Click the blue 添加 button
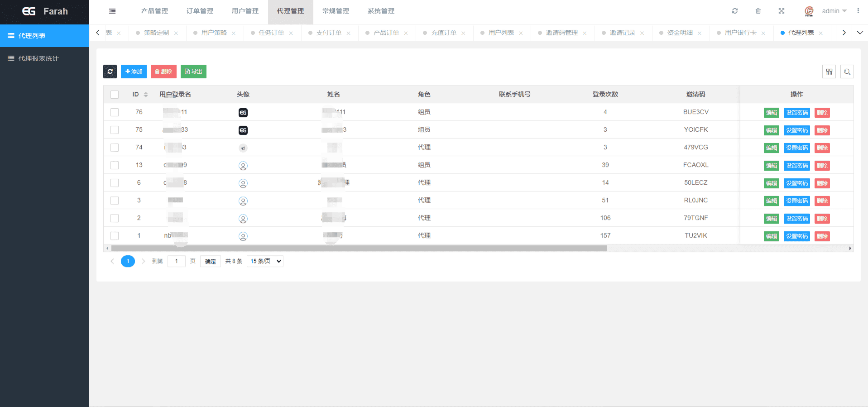This screenshot has width=868, height=407. point(134,72)
